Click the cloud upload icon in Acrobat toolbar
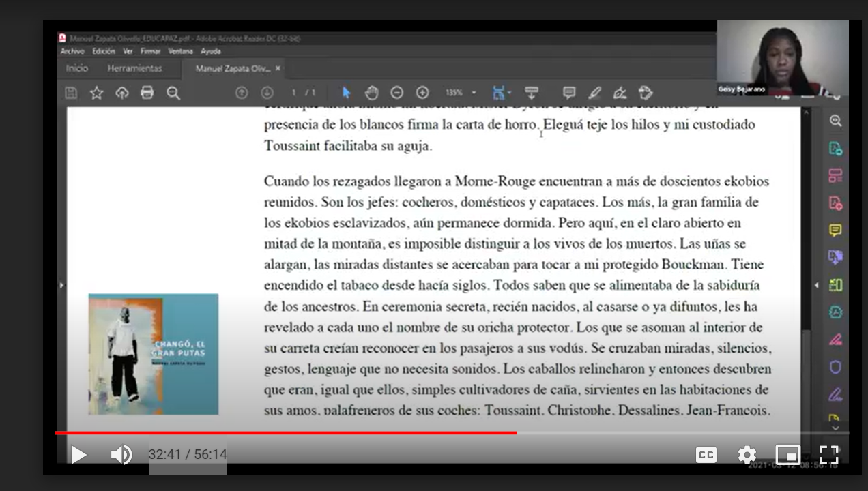Screen dimensions: 868x491 tap(122, 93)
